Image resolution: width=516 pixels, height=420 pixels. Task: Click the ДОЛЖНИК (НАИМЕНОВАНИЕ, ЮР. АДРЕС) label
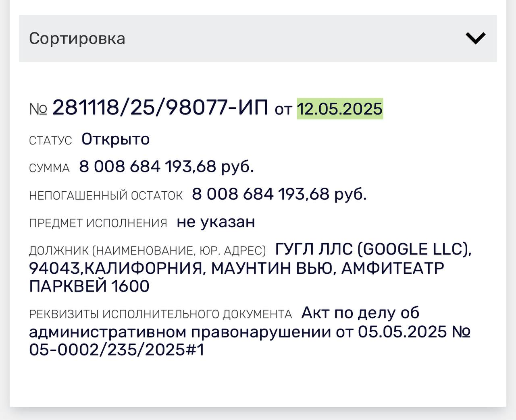coord(147,251)
